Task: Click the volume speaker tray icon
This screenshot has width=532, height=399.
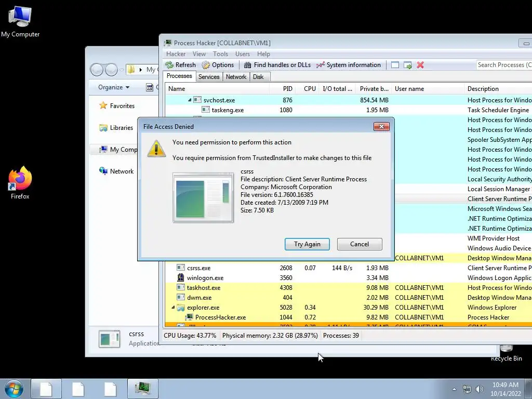Action: [x=480, y=389]
